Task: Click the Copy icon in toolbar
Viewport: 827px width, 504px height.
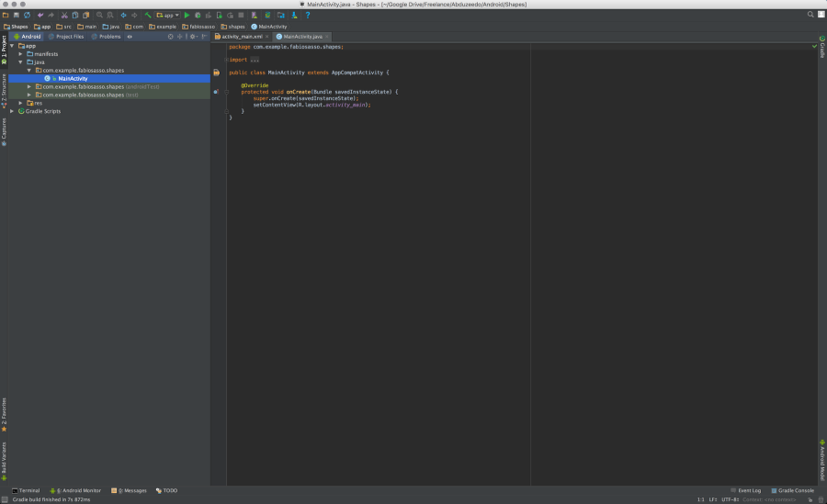Action: 75,16
